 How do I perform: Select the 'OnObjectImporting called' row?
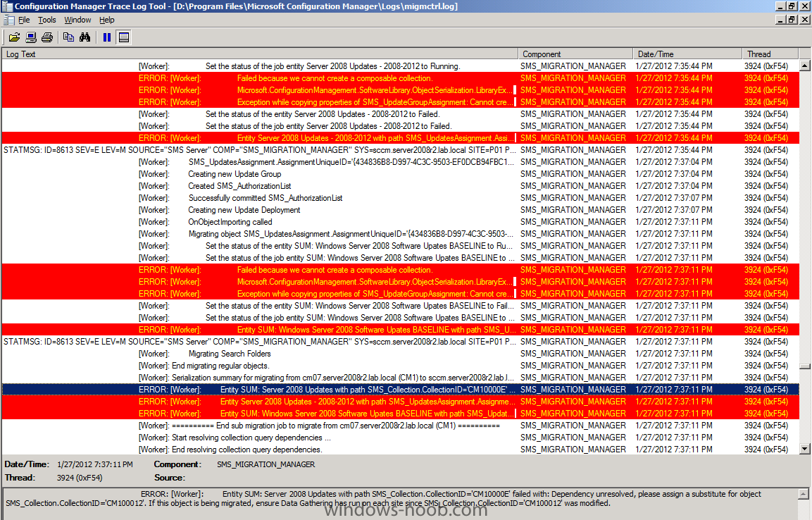(x=400, y=222)
